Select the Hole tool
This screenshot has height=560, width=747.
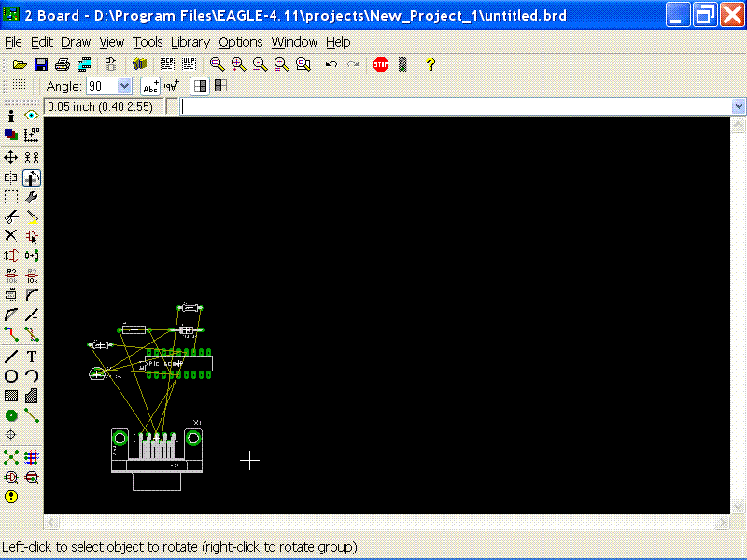click(11, 435)
